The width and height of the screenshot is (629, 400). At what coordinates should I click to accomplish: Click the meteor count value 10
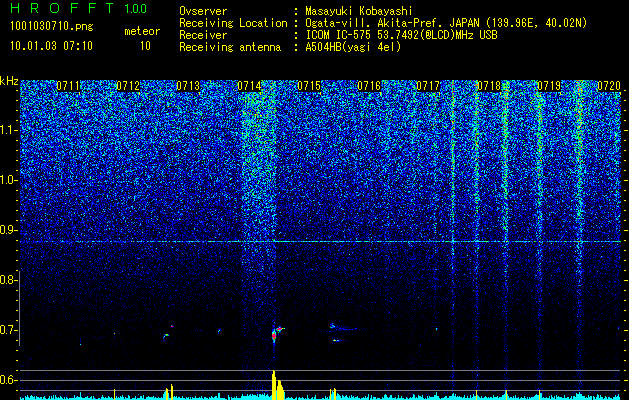(x=145, y=46)
